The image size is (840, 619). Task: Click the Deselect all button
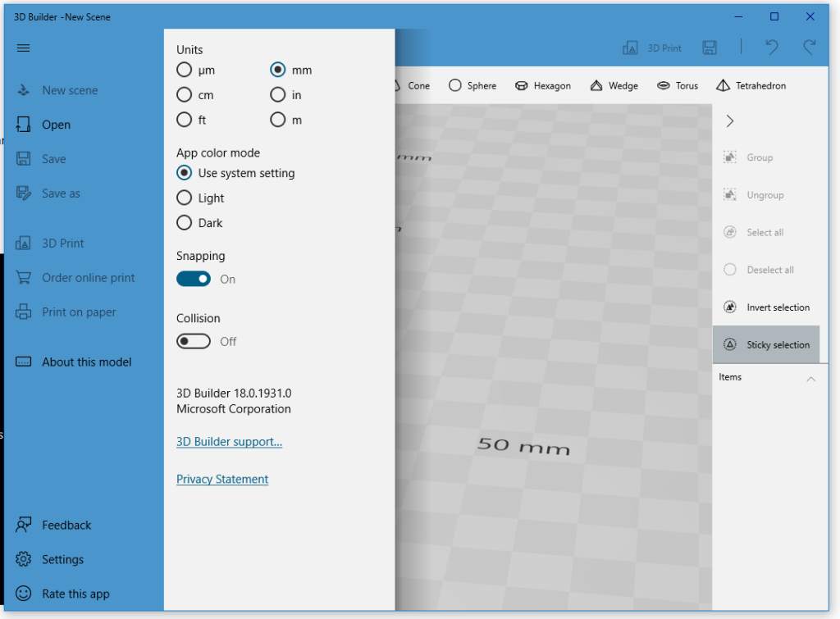(x=759, y=270)
